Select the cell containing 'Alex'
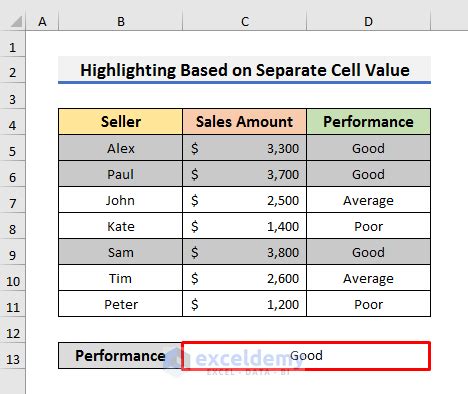Image resolution: width=468 pixels, height=394 pixels. tap(121, 148)
